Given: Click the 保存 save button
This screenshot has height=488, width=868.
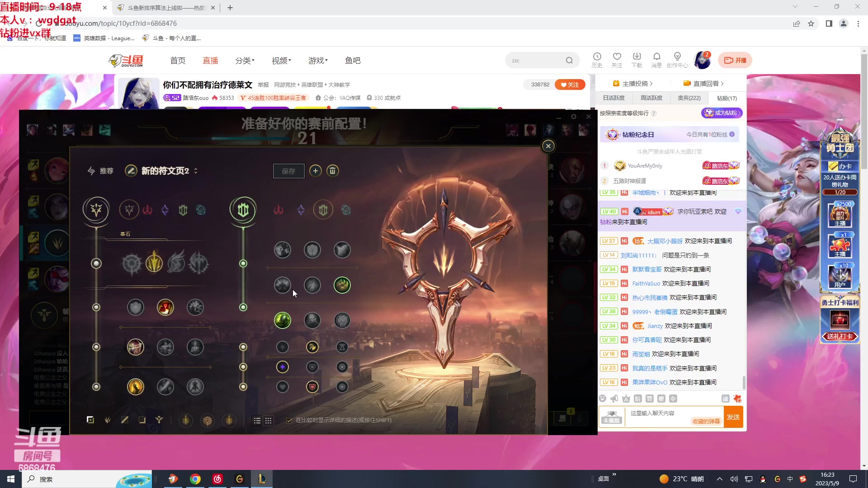Looking at the screenshot, I should click(x=288, y=171).
